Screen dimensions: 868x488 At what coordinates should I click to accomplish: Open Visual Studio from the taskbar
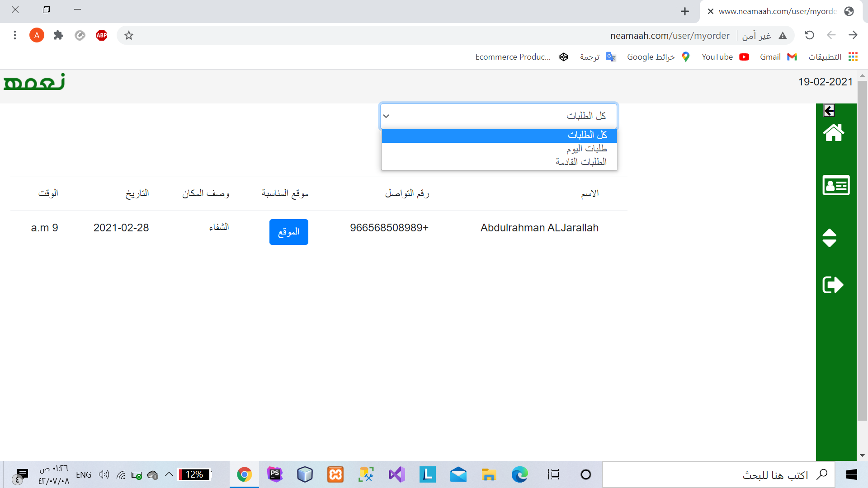click(396, 474)
